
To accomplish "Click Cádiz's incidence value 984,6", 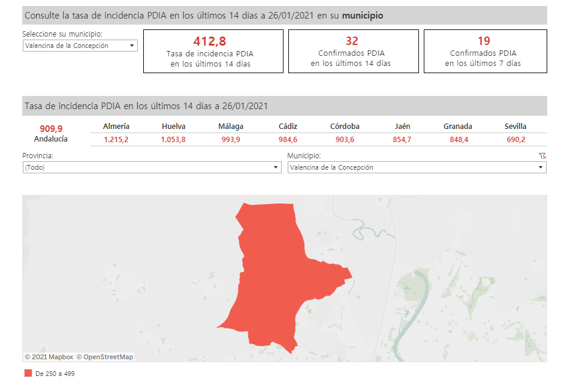I will click(288, 140).
